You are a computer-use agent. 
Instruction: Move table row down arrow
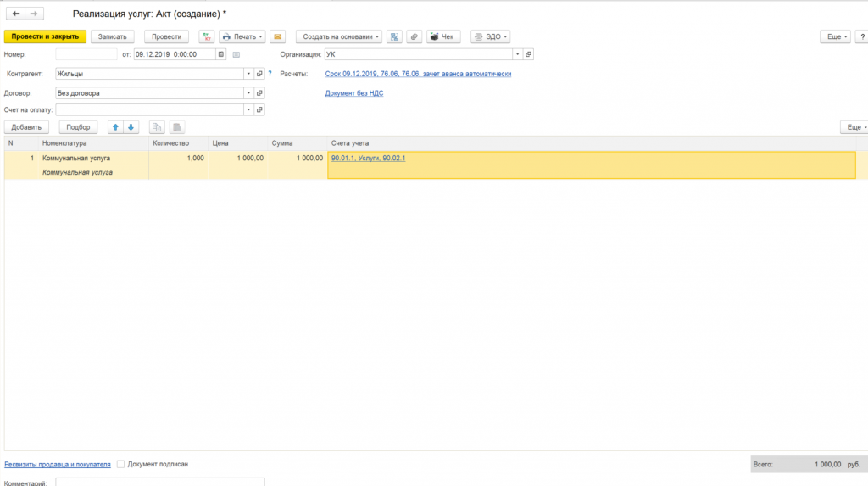[131, 127]
